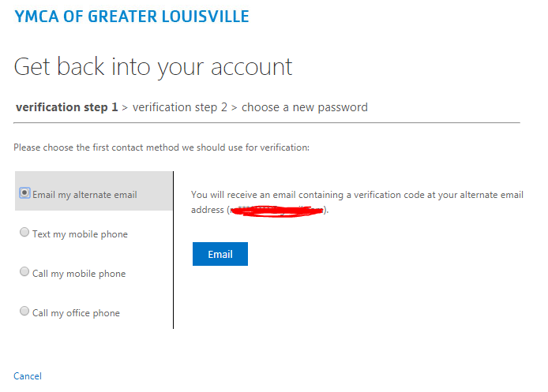Click the horizontal line under the verification steps
Image resolution: width=548 pixels, height=392 pixels.
point(267,123)
